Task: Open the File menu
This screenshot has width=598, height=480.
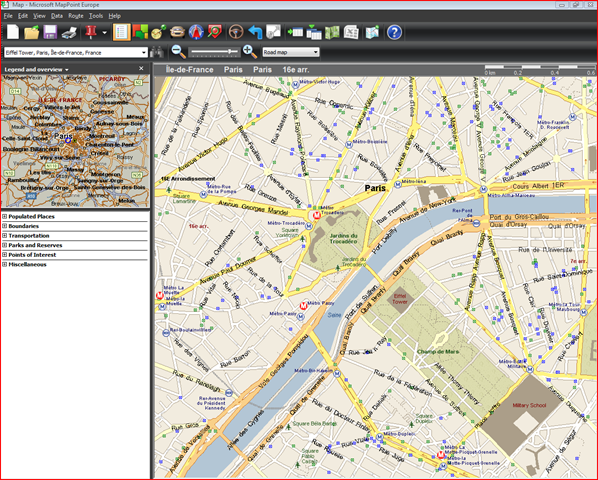Action: click(8, 16)
